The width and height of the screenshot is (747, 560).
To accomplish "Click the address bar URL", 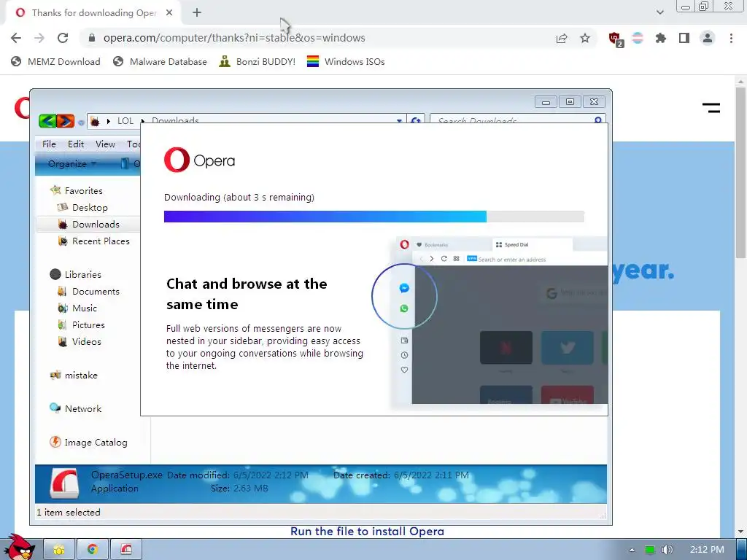I will pos(234,38).
